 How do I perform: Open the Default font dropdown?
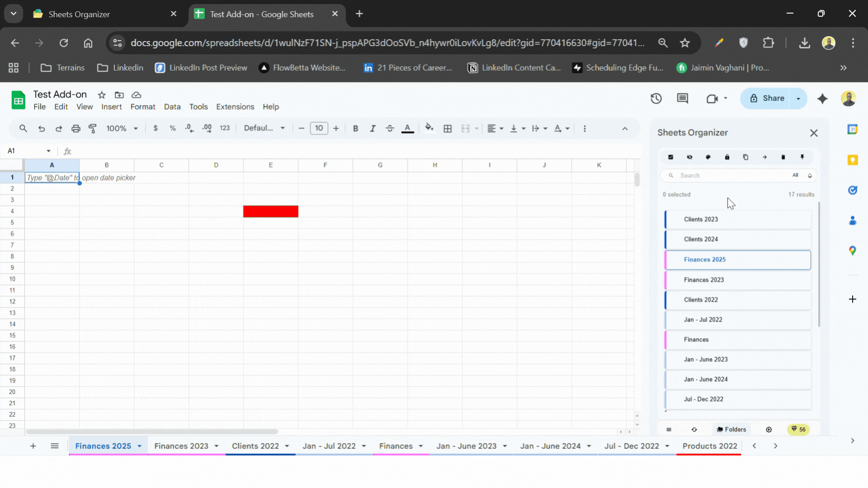(264, 128)
